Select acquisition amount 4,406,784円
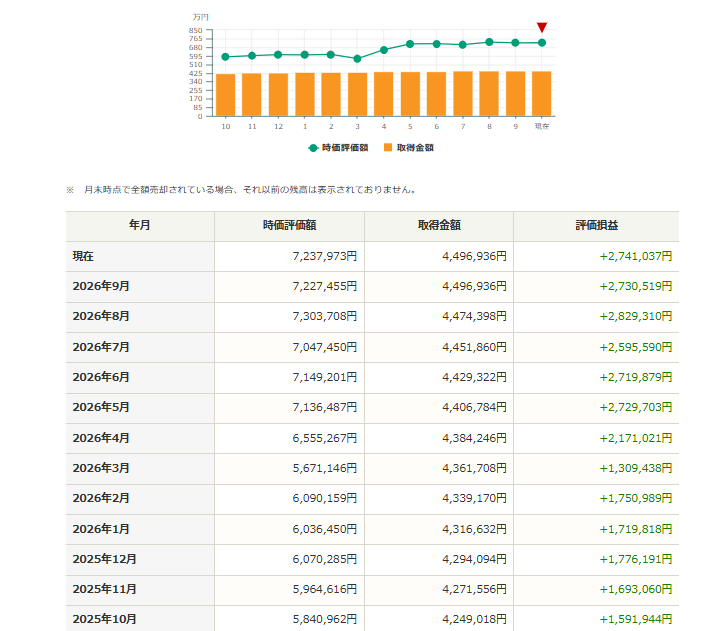720x631 pixels. tap(474, 407)
